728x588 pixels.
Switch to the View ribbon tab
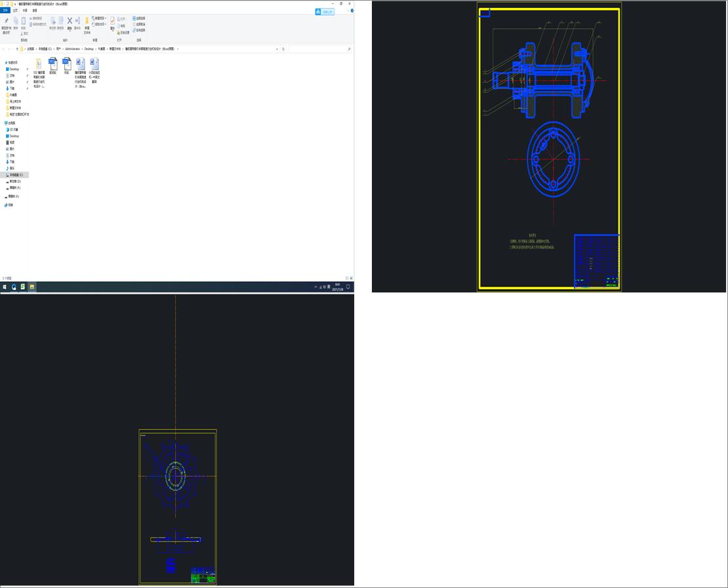35,10
